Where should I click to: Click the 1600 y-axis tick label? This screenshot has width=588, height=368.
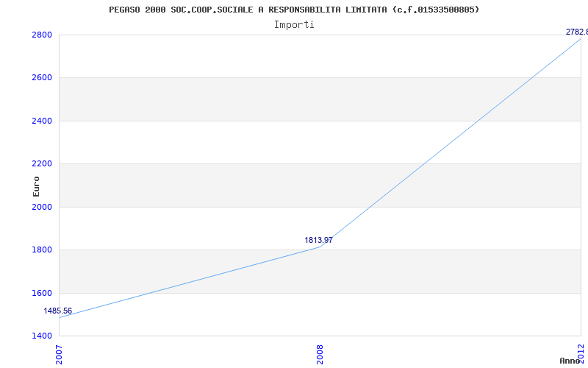point(43,293)
